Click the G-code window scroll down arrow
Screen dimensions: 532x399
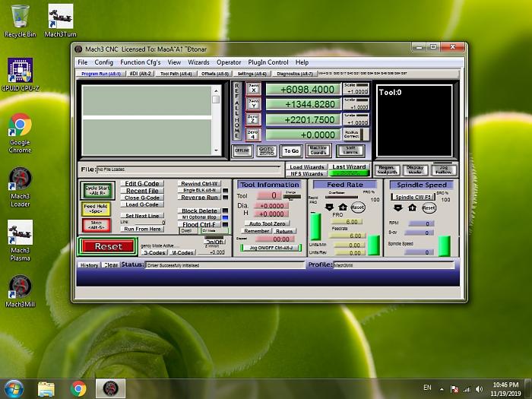pos(216,150)
